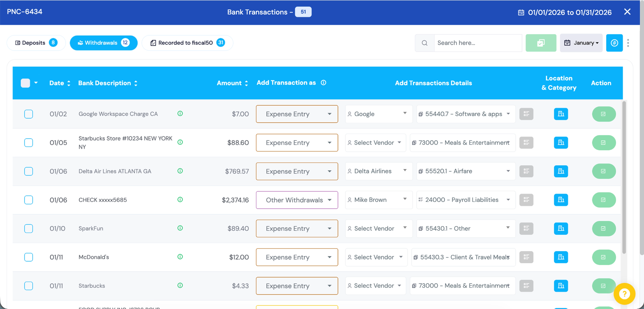Open 55520.1 - Airfare category dropdown
This screenshot has width=644, height=309.
click(466, 171)
